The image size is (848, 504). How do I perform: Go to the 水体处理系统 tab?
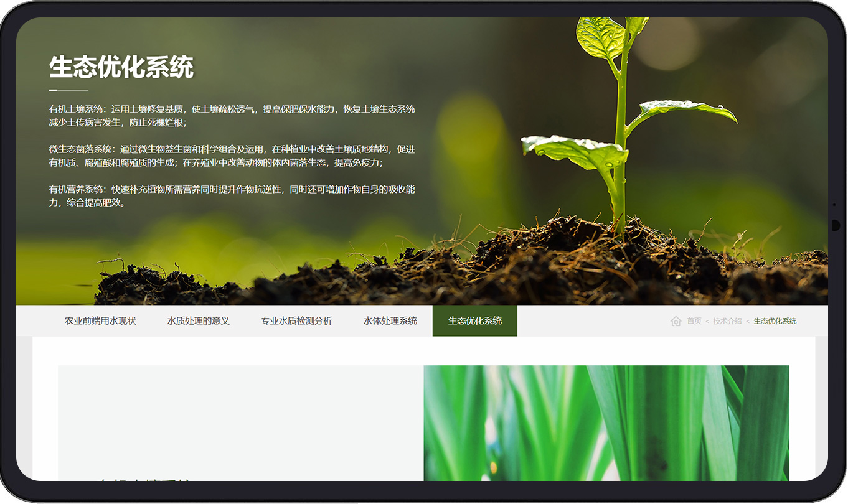tap(390, 321)
